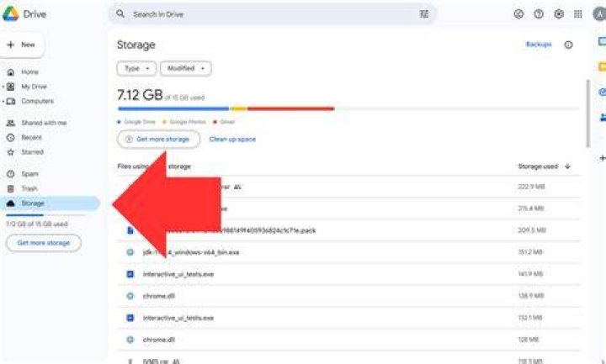Select interactive_ui_tests.exe using 132.1 MB

tap(178, 318)
